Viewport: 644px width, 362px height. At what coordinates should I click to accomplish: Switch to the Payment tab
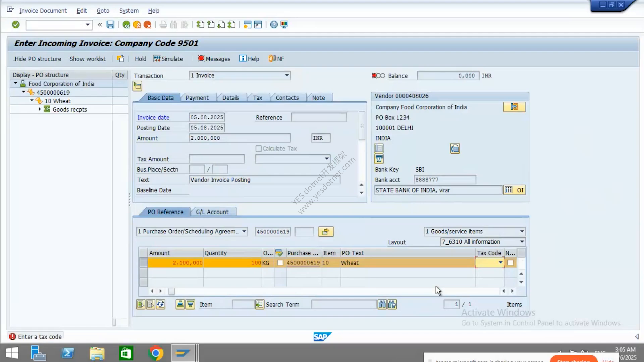(197, 98)
